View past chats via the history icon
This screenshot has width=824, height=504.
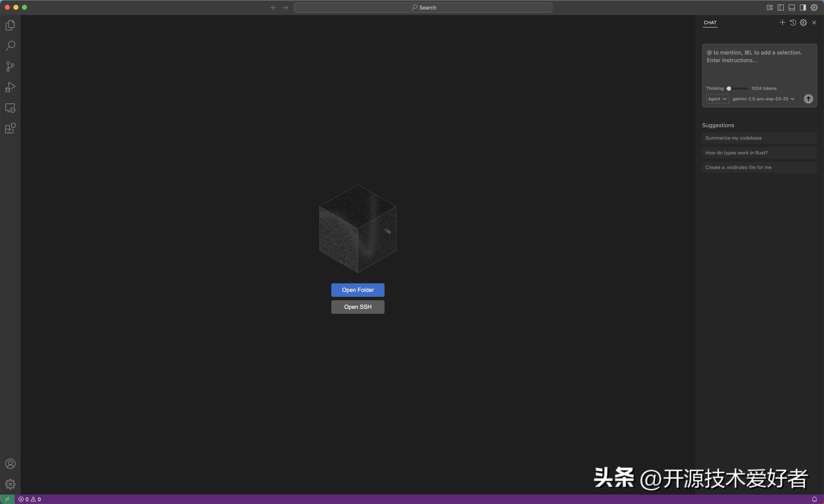(x=793, y=23)
